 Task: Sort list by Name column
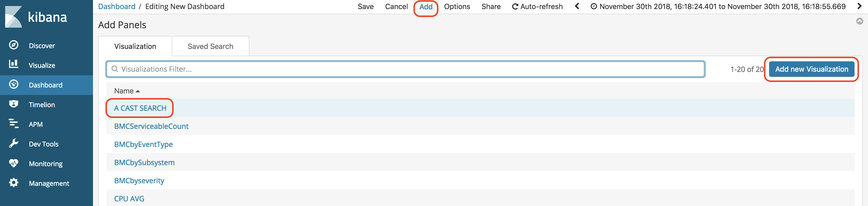(x=127, y=91)
